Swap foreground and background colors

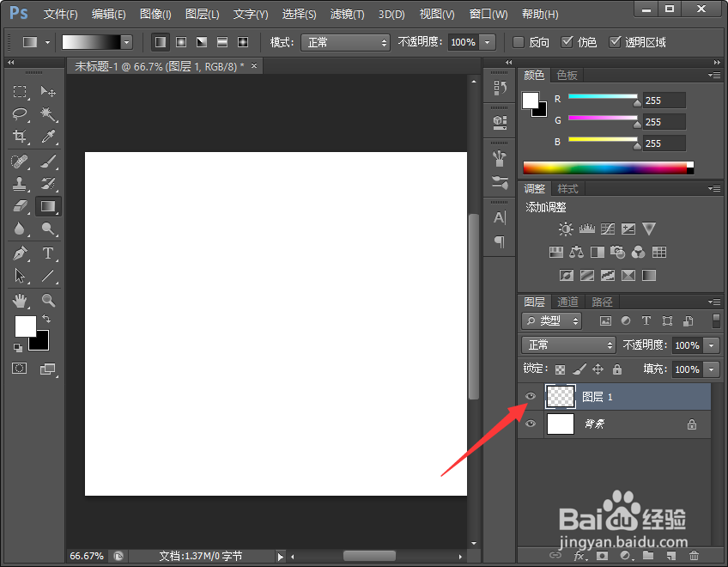46,319
